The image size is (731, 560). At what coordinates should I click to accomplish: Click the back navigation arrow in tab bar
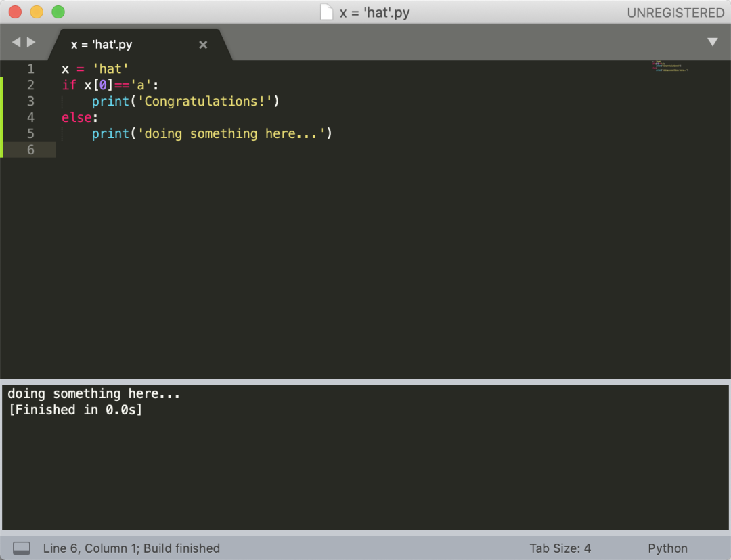click(x=16, y=43)
